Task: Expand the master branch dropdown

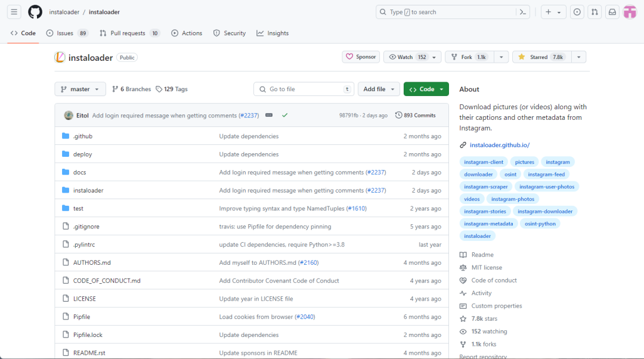Action: pos(80,89)
